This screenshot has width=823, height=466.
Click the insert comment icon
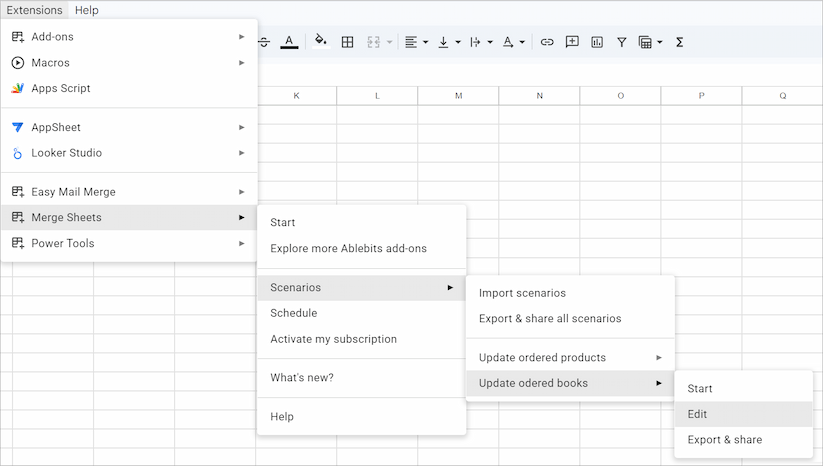coord(572,42)
